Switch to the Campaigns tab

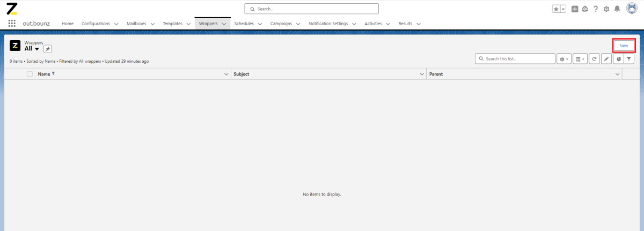pos(281,24)
